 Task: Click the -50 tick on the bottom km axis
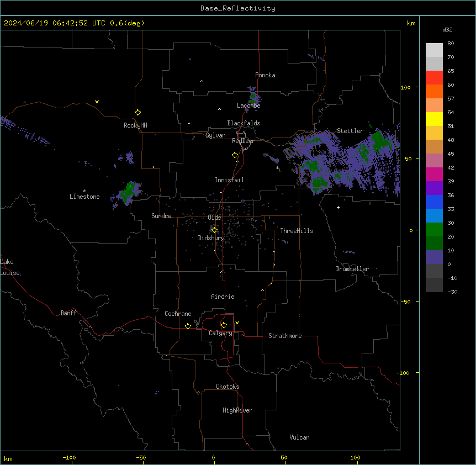click(x=141, y=457)
